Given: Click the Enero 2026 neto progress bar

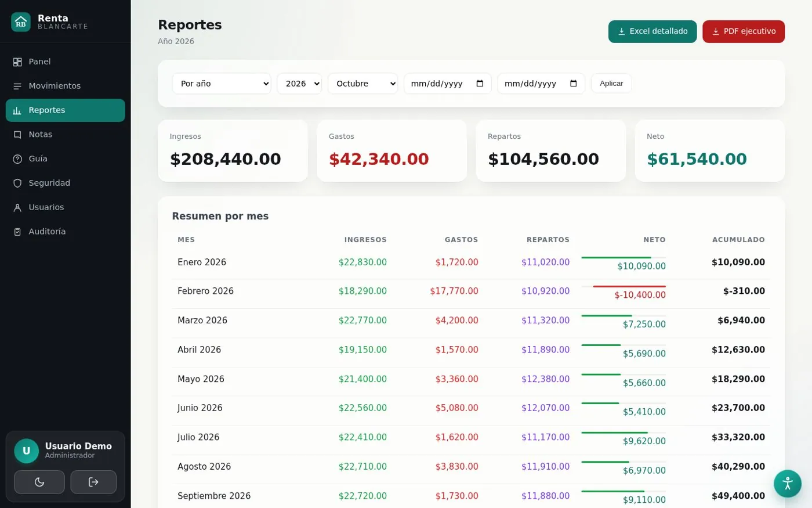Looking at the screenshot, I should coord(623,257).
